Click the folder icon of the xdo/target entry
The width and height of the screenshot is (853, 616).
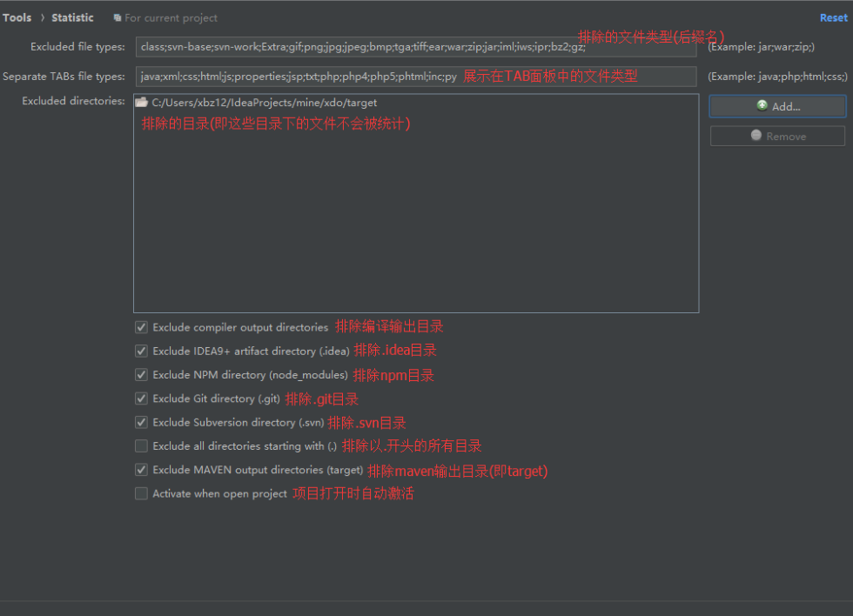142,102
